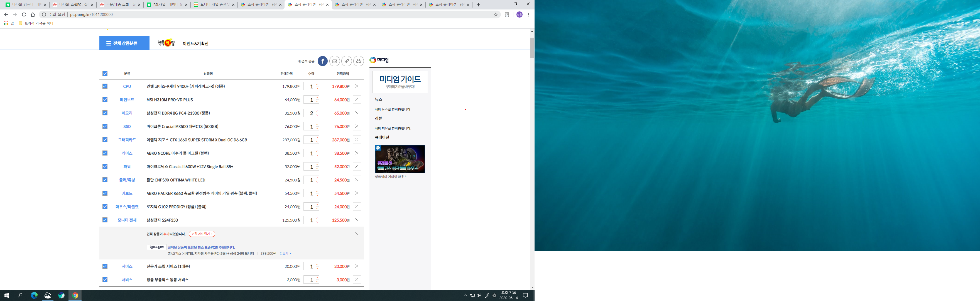Expand 더보기 for recommended standard PC
This screenshot has height=301, width=980.
point(285,253)
